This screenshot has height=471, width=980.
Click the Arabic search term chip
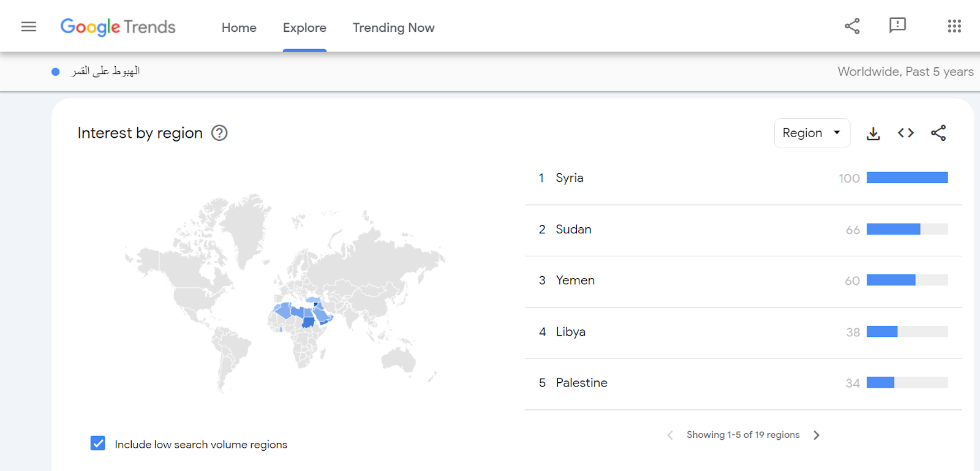105,72
